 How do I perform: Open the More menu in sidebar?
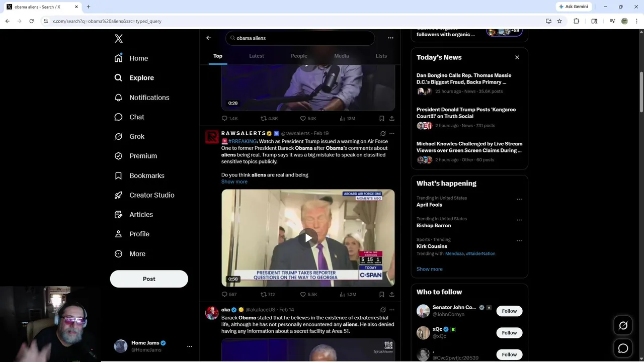click(130, 254)
